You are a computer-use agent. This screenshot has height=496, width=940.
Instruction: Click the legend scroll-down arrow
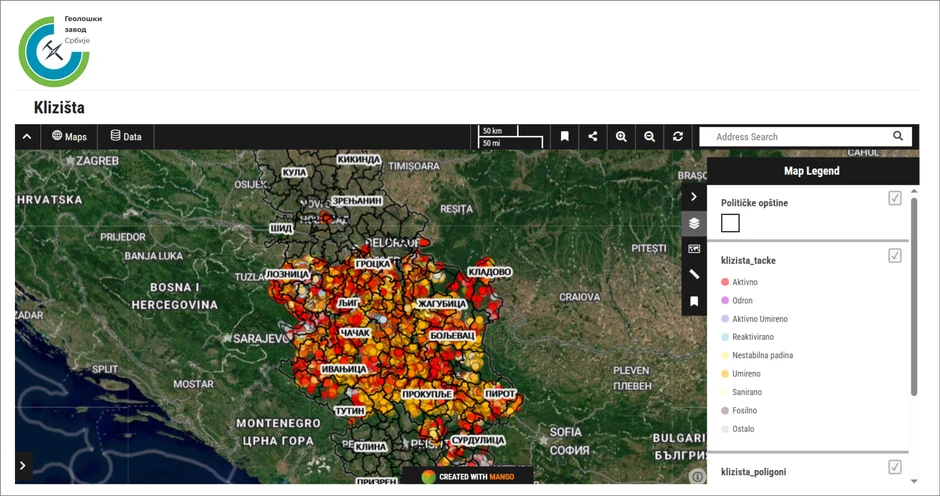[914, 480]
